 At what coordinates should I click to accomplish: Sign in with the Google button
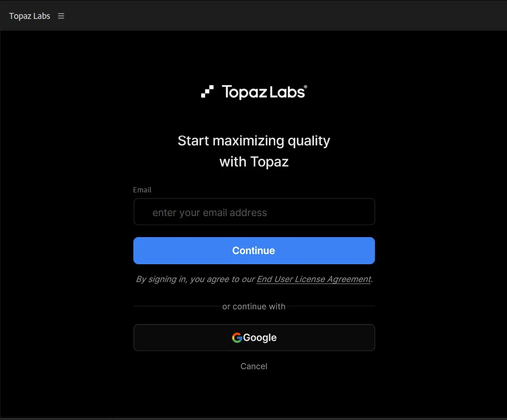(x=254, y=338)
